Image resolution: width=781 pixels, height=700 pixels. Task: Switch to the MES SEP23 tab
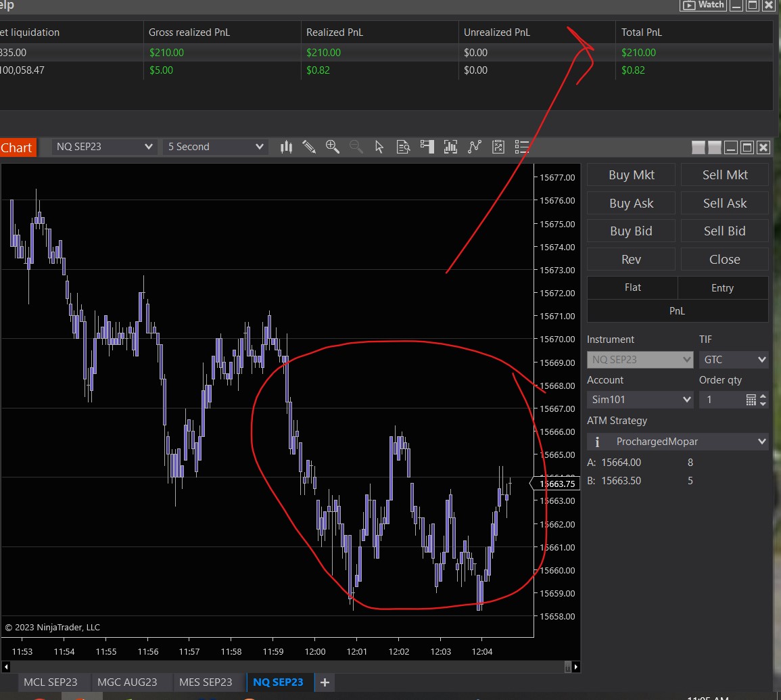point(206,682)
